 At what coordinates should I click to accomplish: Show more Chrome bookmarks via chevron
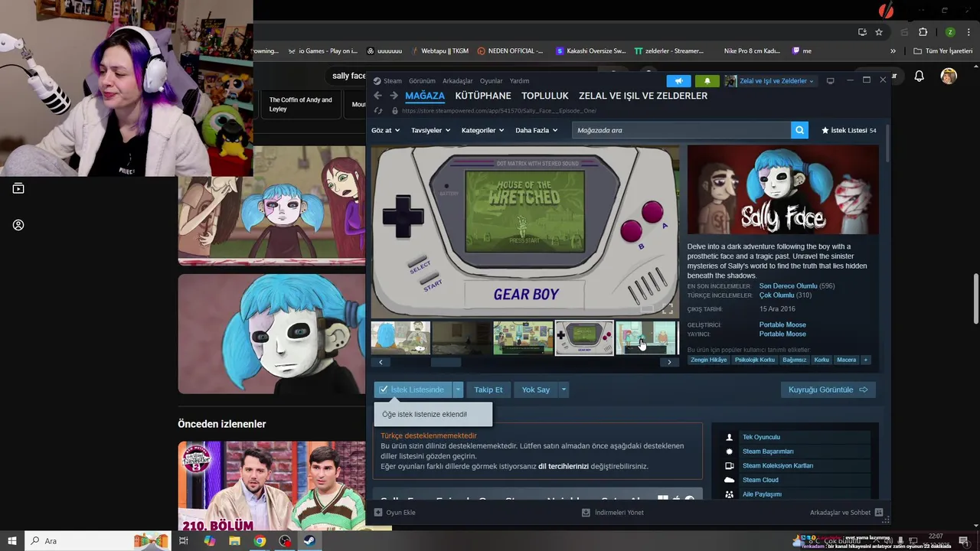point(893,51)
